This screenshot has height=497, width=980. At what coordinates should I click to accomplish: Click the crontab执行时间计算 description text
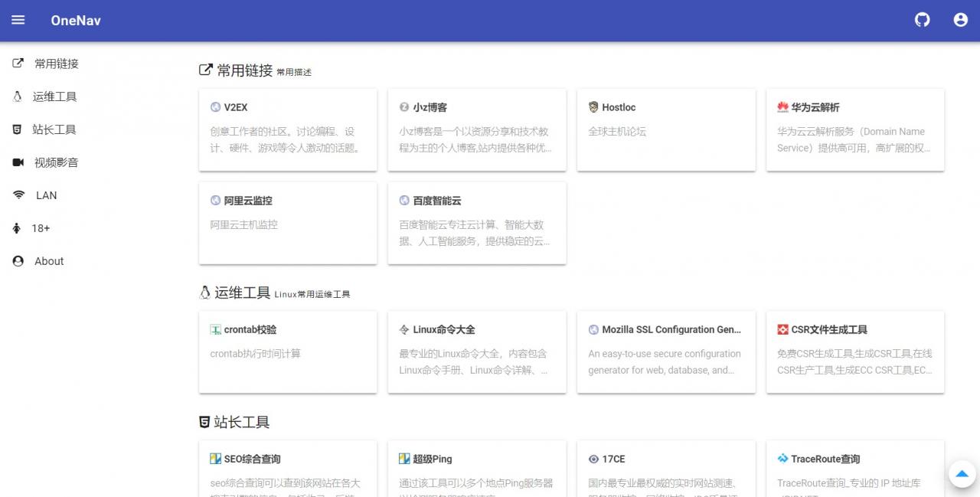[256, 354]
